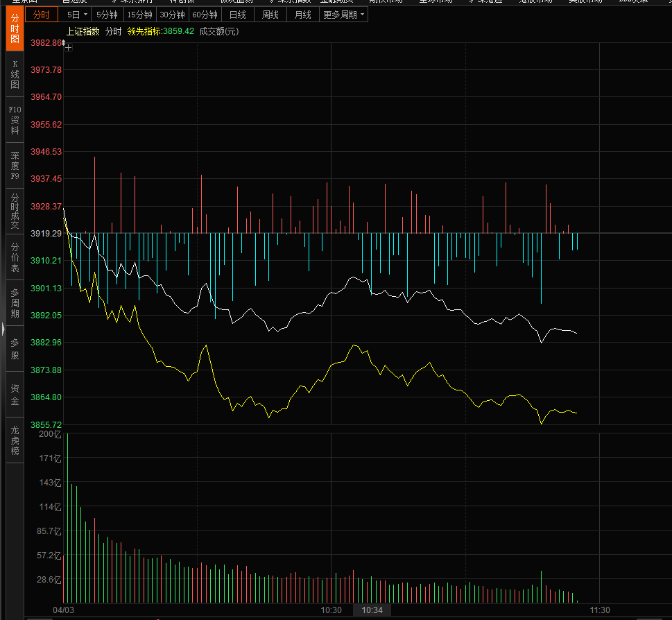672x620 pixels.
Task: Open the 龙虎榜 sidebar view
Action: click(x=15, y=440)
